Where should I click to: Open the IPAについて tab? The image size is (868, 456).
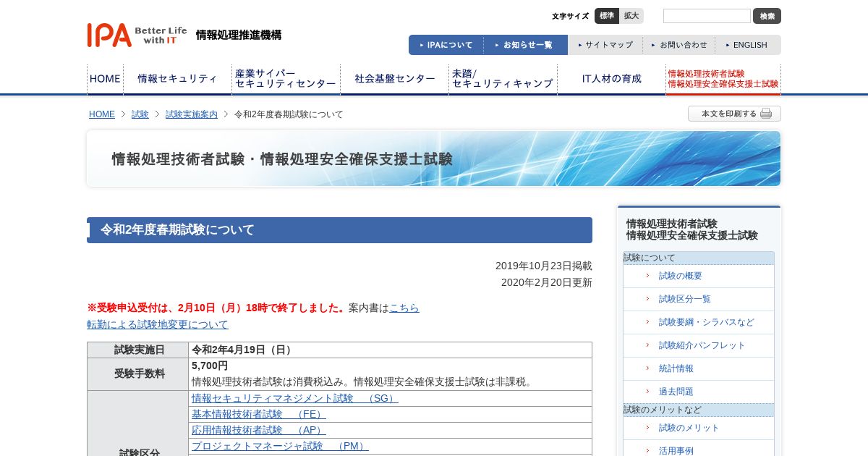coord(446,45)
